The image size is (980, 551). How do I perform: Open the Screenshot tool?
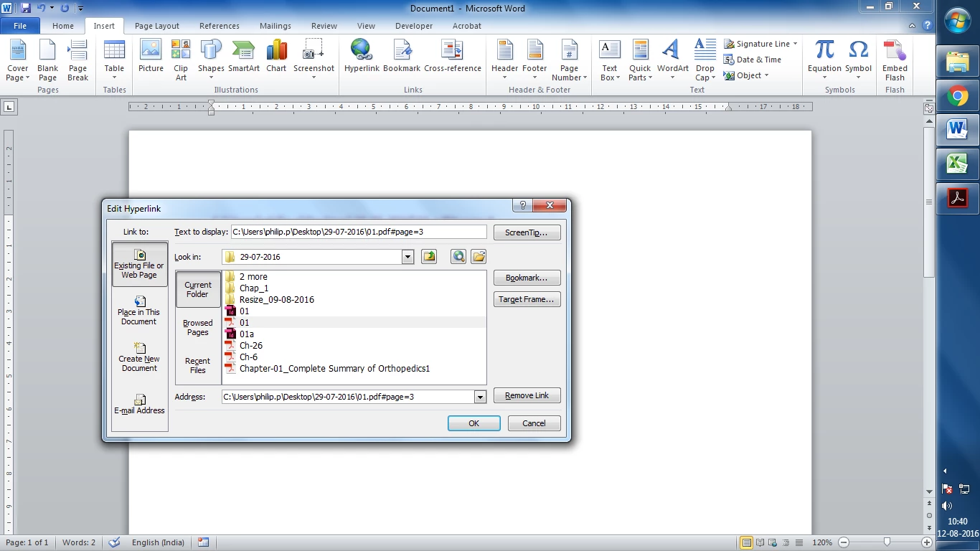[x=314, y=61]
